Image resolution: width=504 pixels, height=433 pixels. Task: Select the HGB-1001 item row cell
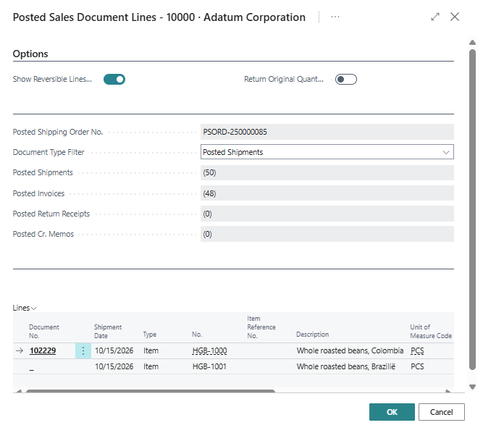[x=209, y=366]
